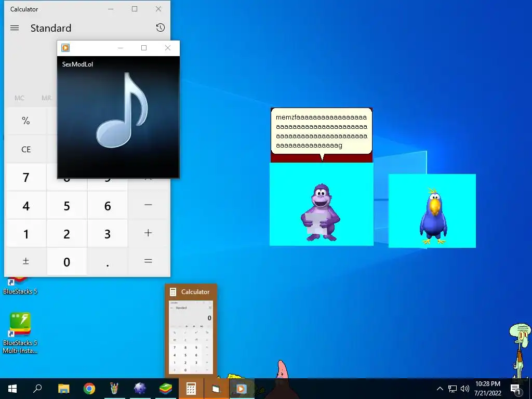Click the CE clear entry key
Screen dimensions: 532x399
(26, 149)
